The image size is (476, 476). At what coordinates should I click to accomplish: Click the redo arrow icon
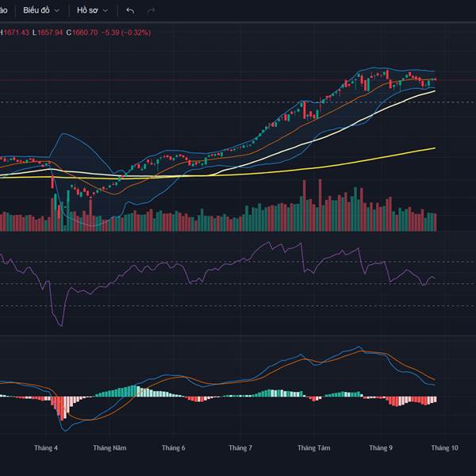(151, 11)
